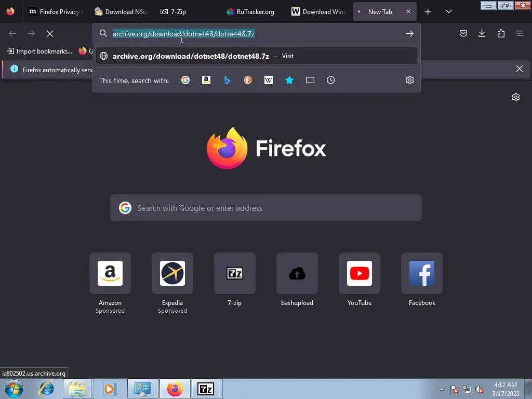Open the Extensions puzzle icon
The height and width of the screenshot is (399, 532).
coord(501,33)
